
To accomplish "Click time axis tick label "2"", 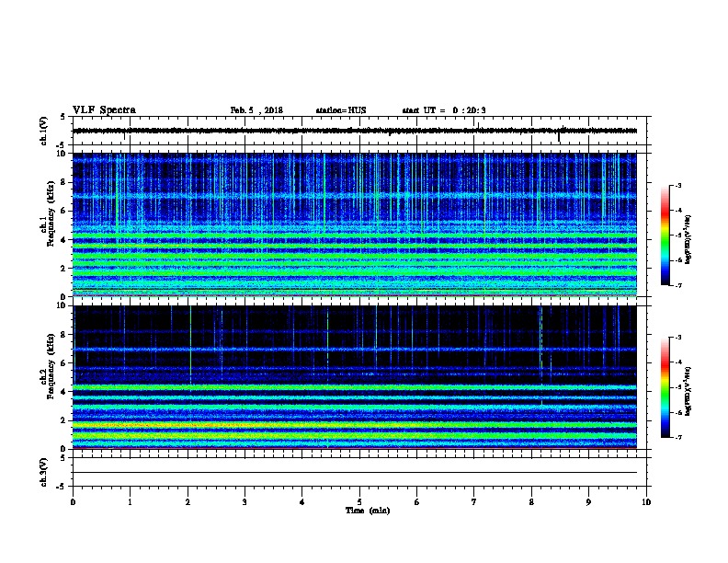I will pos(188,501).
